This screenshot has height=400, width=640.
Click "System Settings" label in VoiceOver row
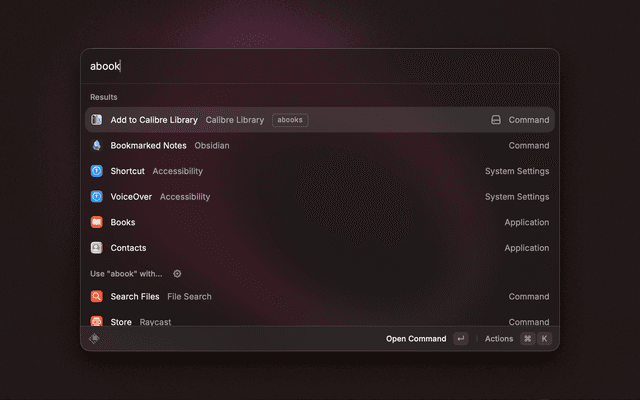coord(517,197)
